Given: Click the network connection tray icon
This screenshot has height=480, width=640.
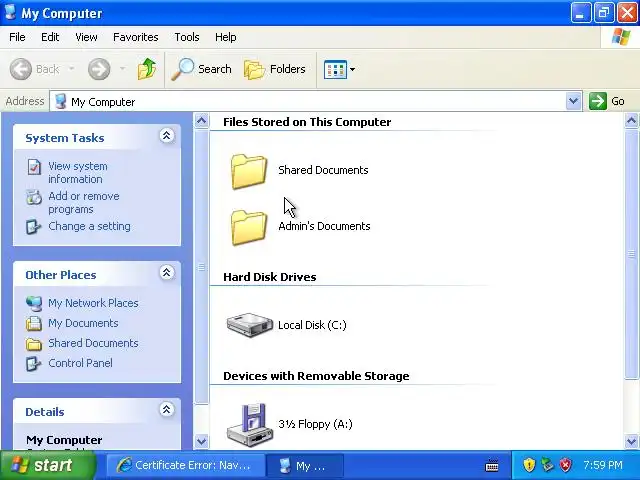Looking at the screenshot, I should [x=547, y=465].
